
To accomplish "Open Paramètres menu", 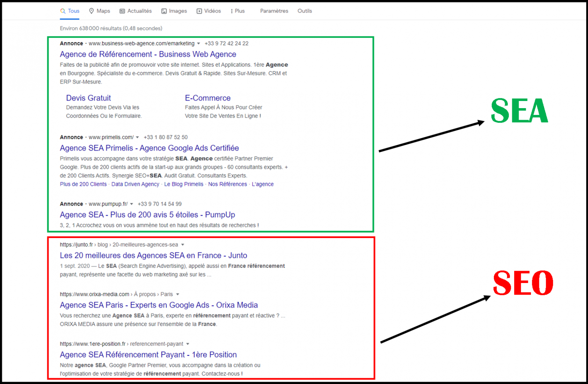I will (274, 11).
